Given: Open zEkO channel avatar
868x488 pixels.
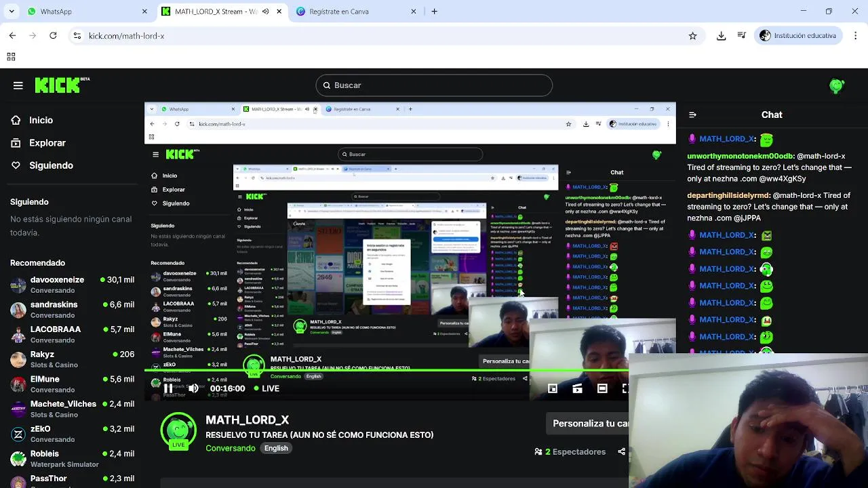Looking at the screenshot, I should click(18, 434).
